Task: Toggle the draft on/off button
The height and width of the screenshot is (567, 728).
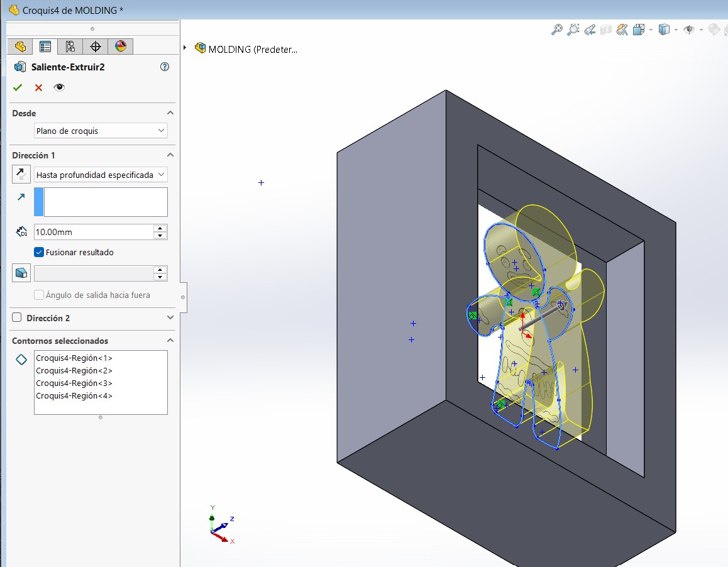Action: (x=21, y=273)
